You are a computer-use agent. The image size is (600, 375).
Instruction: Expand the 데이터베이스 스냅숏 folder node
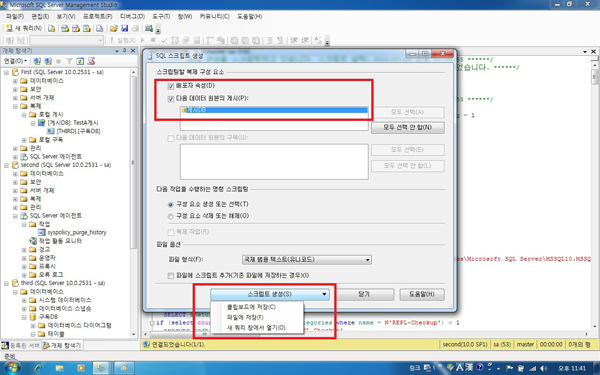24,308
